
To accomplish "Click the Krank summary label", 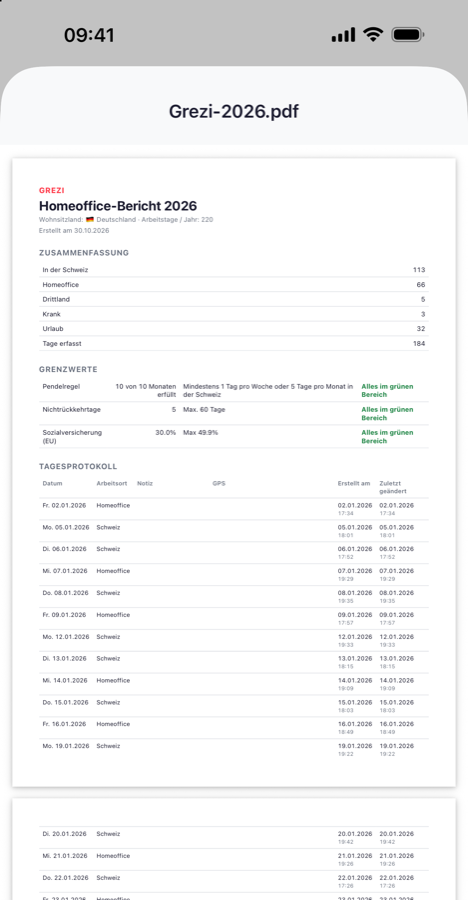I will click(51, 315).
